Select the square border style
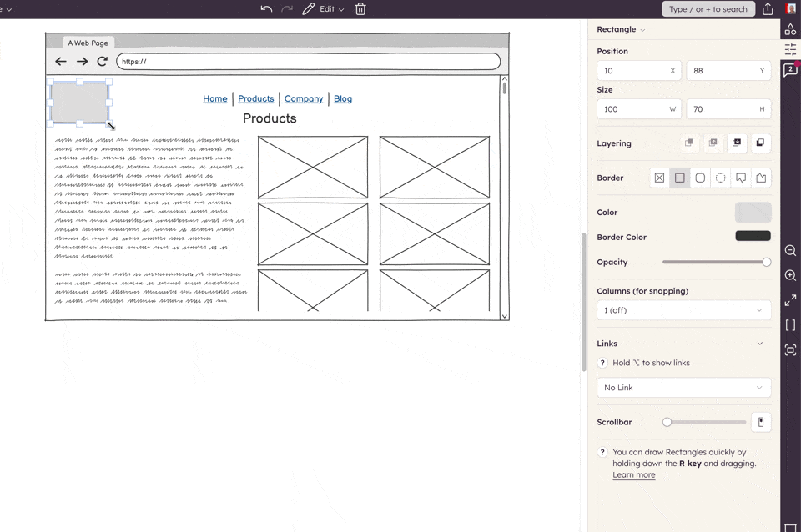801x532 pixels. [x=680, y=178]
